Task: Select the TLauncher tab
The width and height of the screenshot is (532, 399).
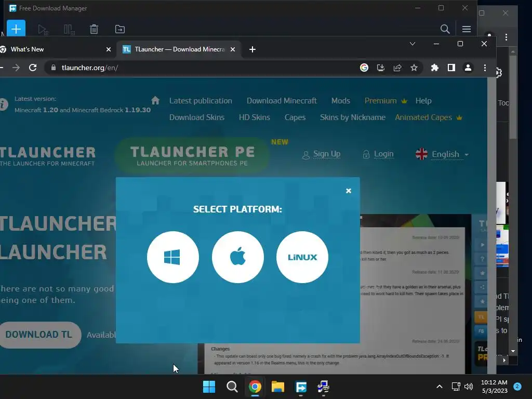Action: 179,49
